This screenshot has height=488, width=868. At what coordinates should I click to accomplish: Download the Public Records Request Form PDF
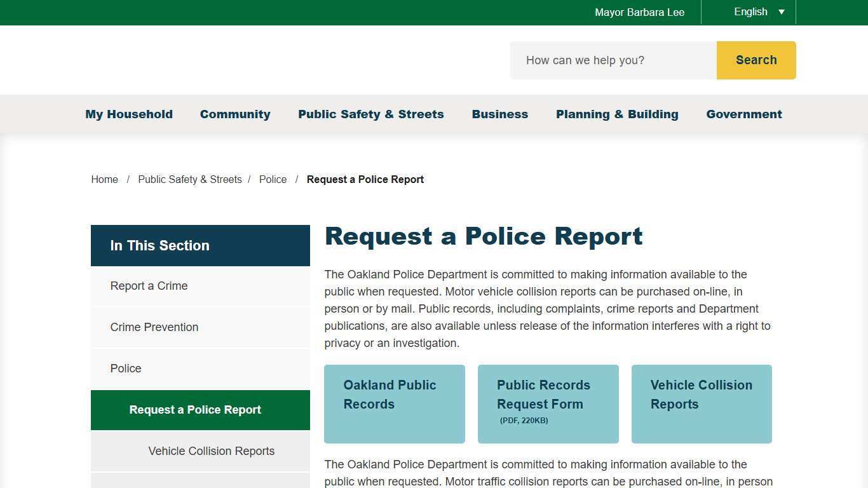coord(548,404)
